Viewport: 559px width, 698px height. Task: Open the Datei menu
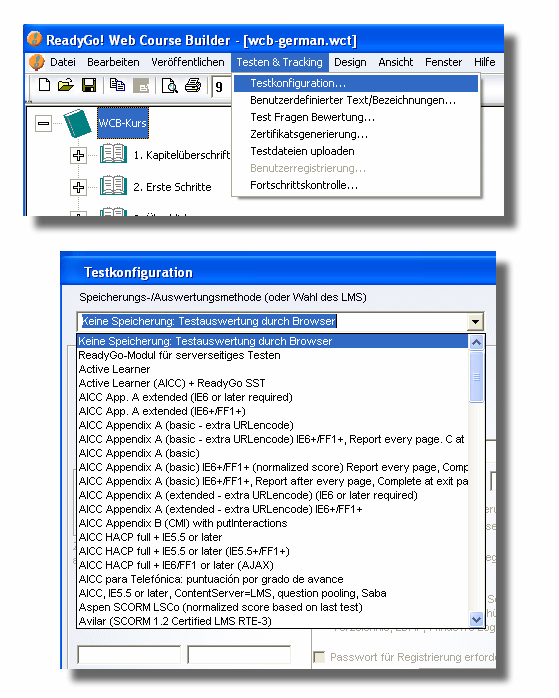(x=63, y=62)
